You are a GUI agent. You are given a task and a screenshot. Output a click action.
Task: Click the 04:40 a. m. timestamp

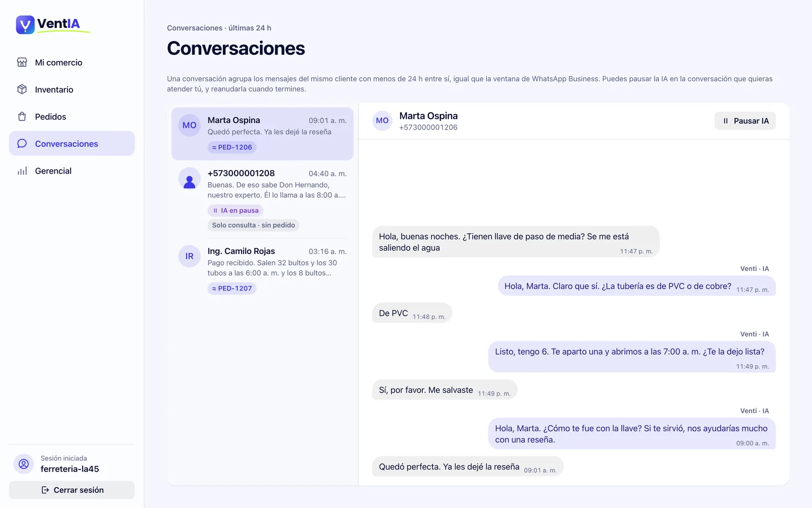[327, 174]
